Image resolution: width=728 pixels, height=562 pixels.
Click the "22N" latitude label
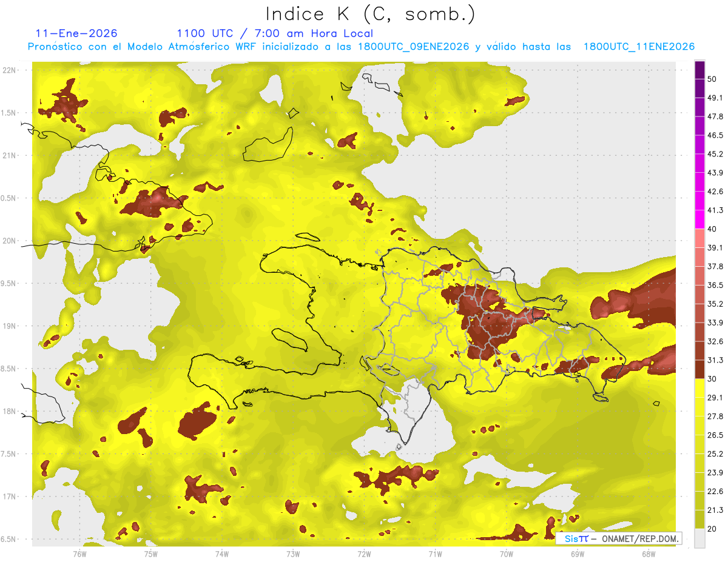[9, 70]
